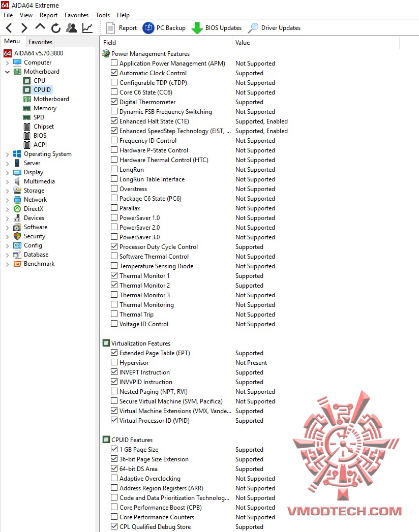Go forward with the right arrow icon
Image resolution: width=419 pixels, height=532 pixels.
pos(24,28)
